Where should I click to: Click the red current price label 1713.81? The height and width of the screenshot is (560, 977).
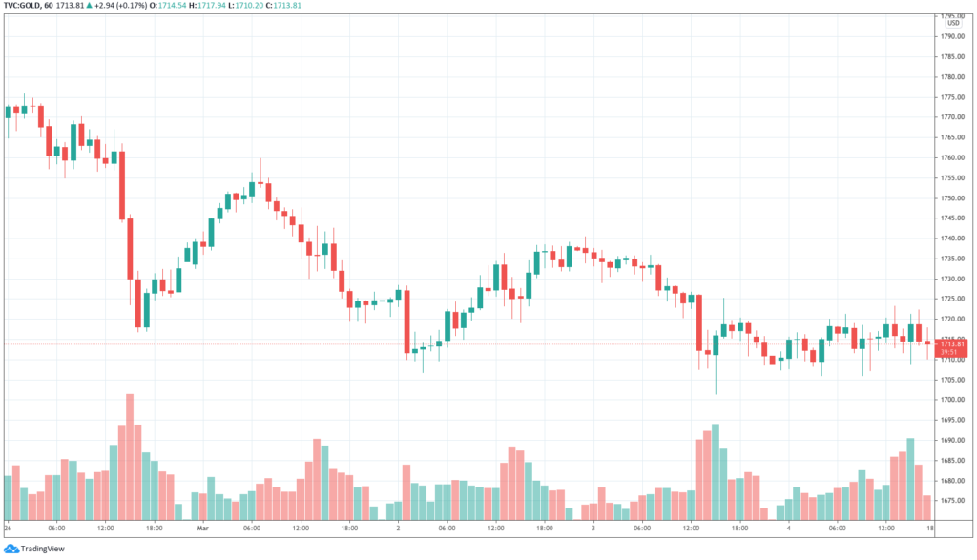coord(952,343)
